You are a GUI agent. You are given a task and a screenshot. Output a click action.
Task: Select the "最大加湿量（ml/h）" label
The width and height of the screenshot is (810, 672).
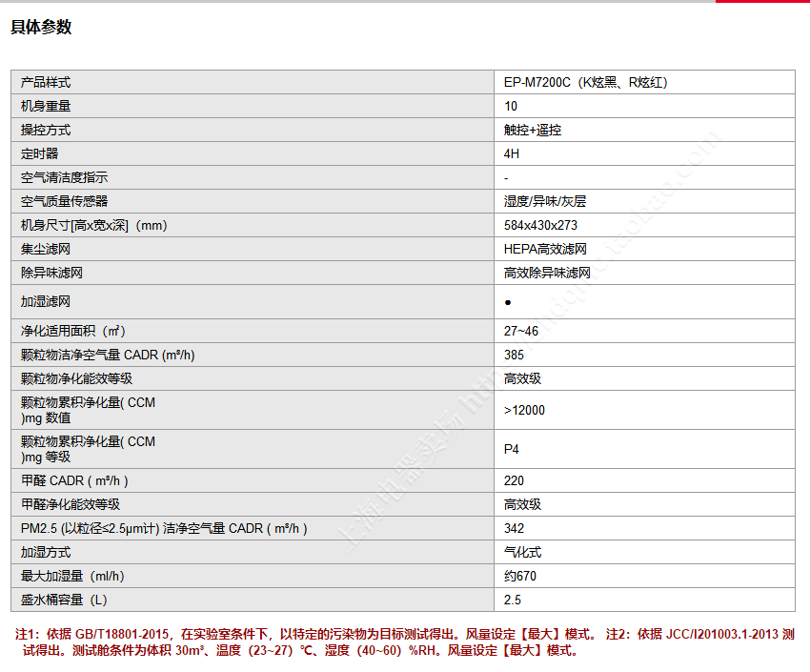pos(72,576)
